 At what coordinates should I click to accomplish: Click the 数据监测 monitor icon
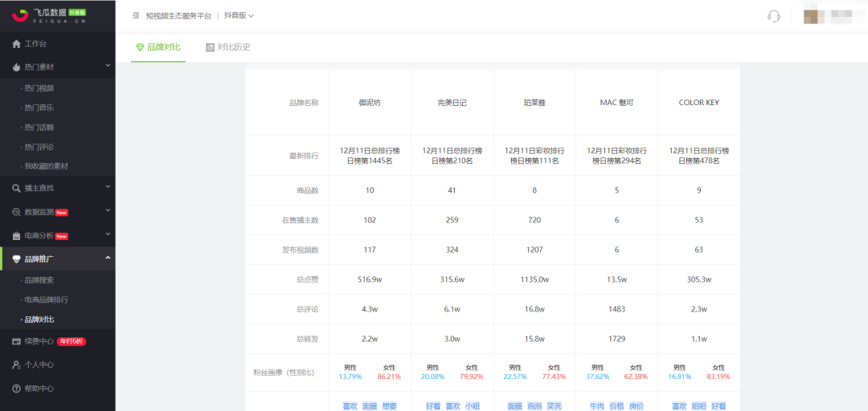tap(17, 212)
